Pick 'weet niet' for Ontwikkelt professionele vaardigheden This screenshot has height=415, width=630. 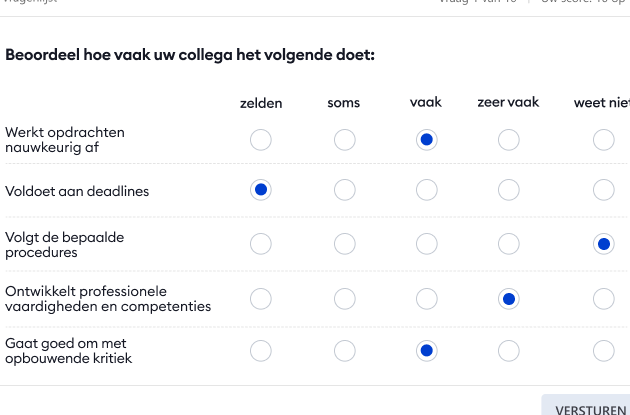click(603, 299)
